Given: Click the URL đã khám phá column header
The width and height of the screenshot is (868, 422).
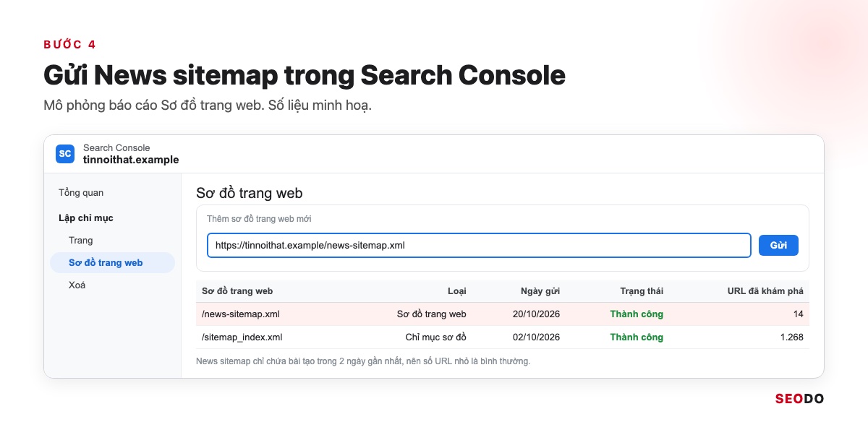Looking at the screenshot, I should (765, 291).
